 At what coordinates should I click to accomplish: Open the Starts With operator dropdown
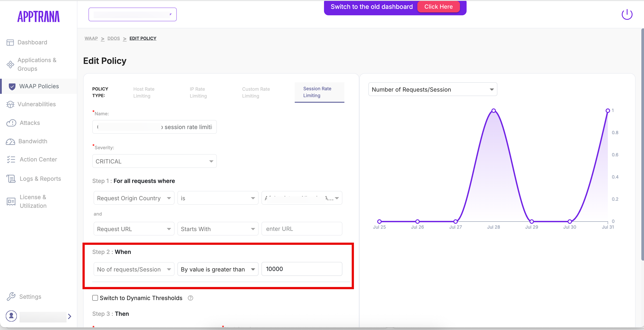point(218,229)
